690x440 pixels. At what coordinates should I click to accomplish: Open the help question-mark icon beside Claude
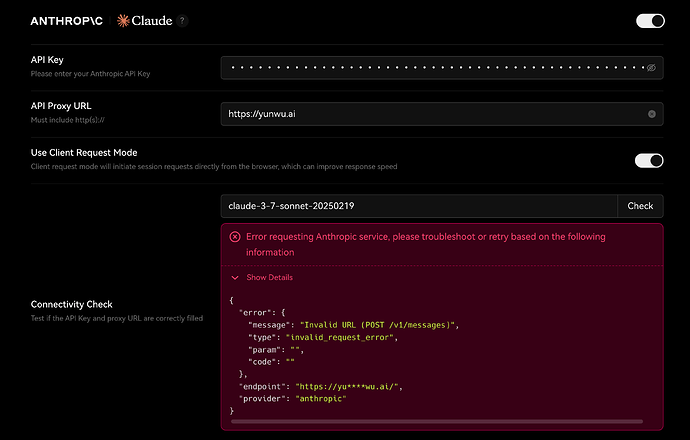click(x=182, y=20)
